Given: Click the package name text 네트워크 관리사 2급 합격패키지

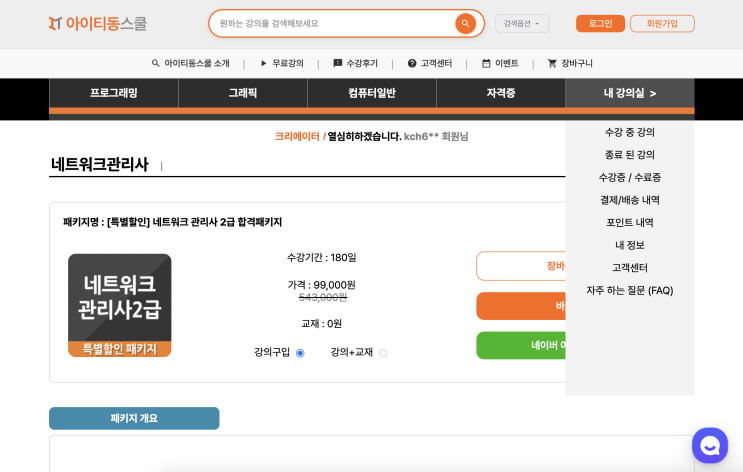Looking at the screenshot, I should coord(217,222).
